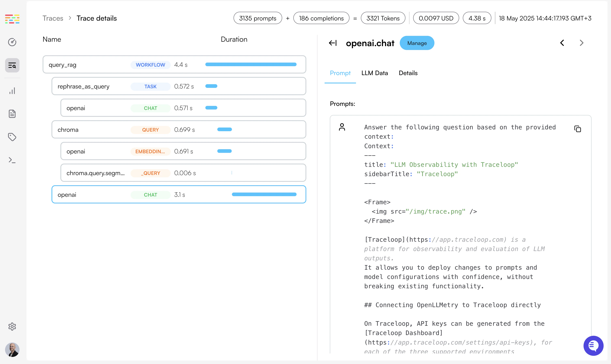This screenshot has width=611, height=364.
Task: Navigate to Traces breadcrumb link
Action: tap(53, 18)
